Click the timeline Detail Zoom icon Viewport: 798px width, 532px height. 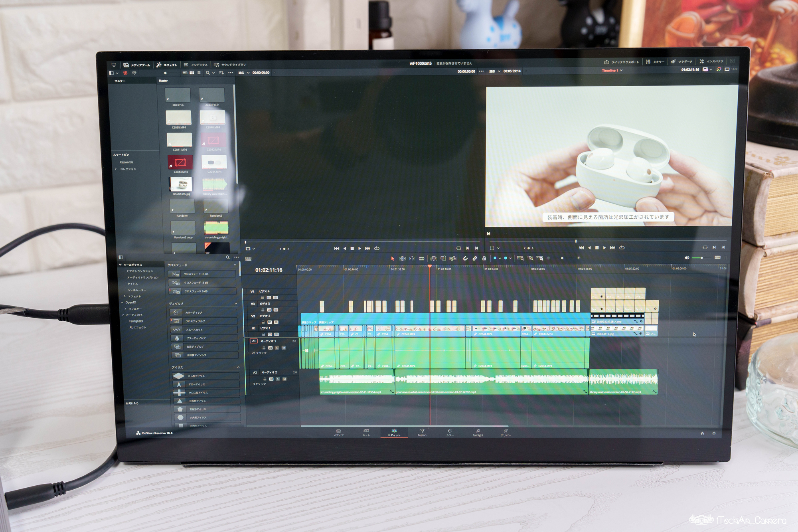pyautogui.click(x=530, y=258)
